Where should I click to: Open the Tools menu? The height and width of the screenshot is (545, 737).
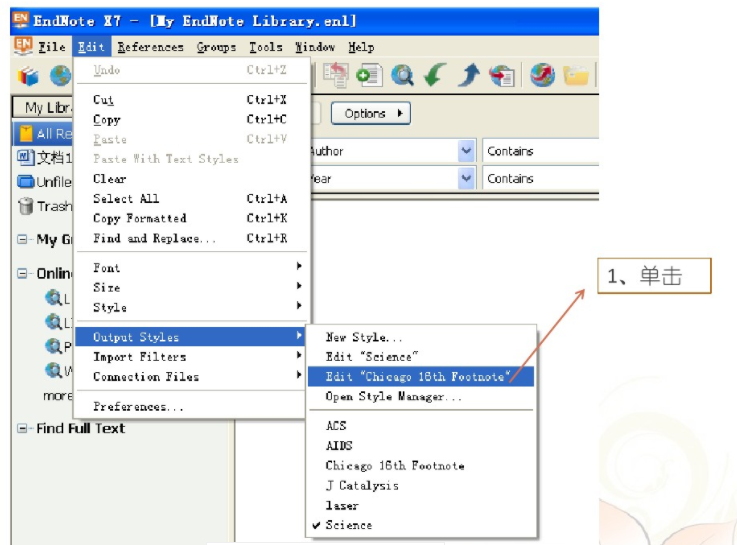point(266,47)
